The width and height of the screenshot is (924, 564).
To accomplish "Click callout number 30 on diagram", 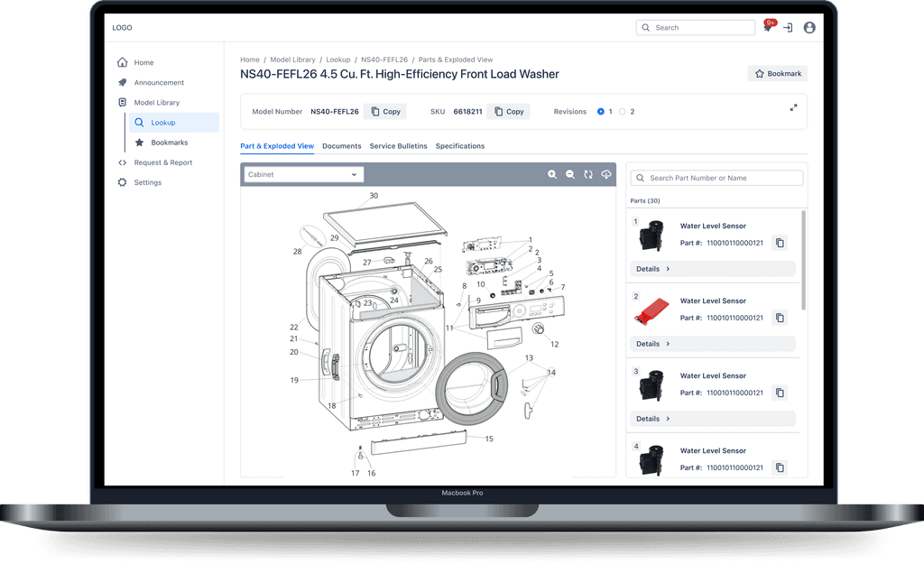I will pos(374,196).
